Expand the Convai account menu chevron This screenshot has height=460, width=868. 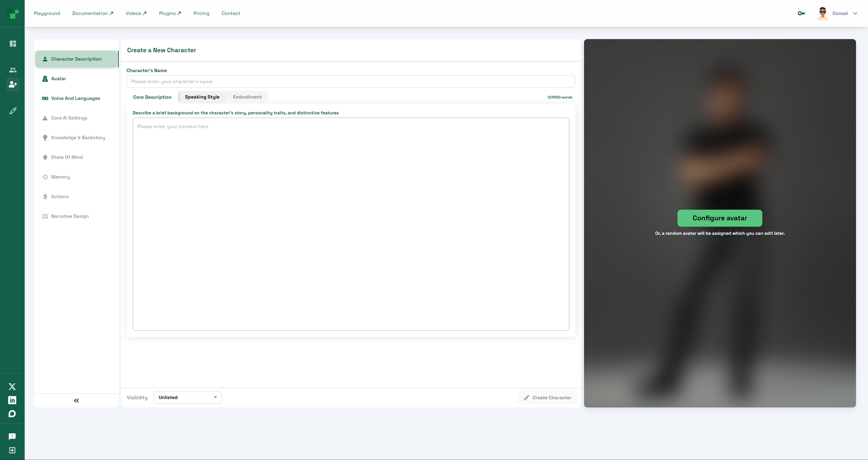(855, 14)
